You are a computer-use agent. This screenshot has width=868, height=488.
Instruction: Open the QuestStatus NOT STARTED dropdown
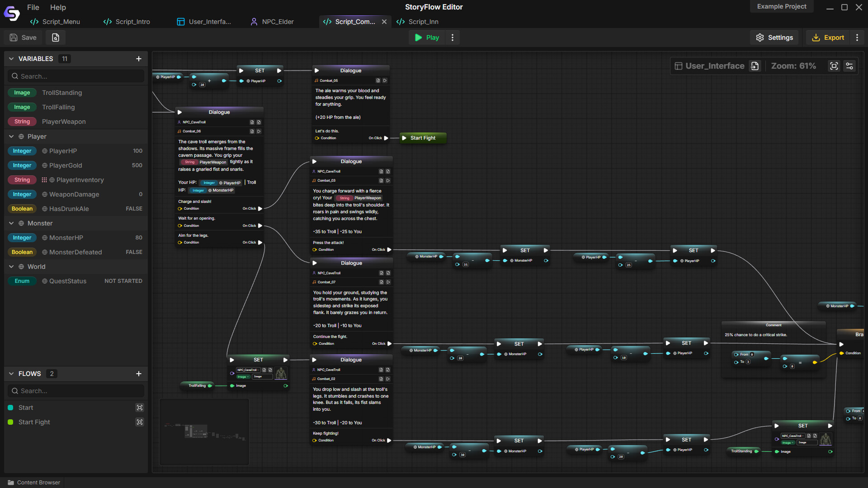point(123,281)
